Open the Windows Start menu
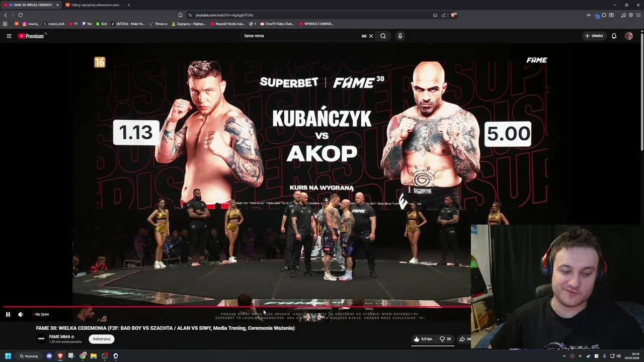This screenshot has width=644, height=362. coord(8,356)
